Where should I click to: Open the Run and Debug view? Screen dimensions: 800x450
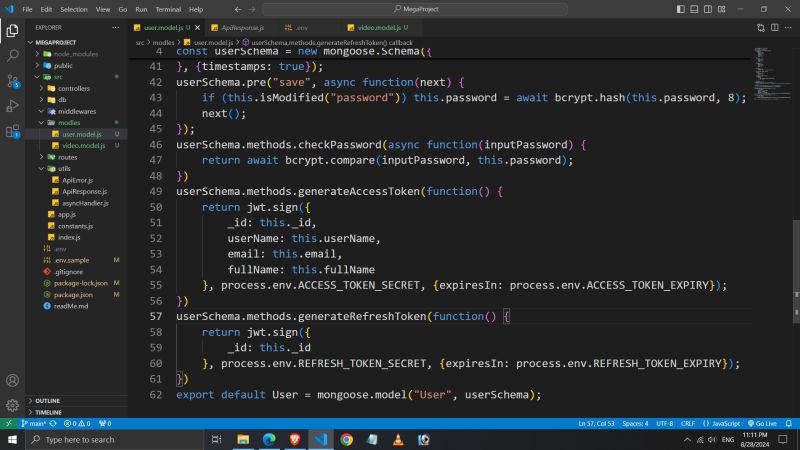coord(12,106)
